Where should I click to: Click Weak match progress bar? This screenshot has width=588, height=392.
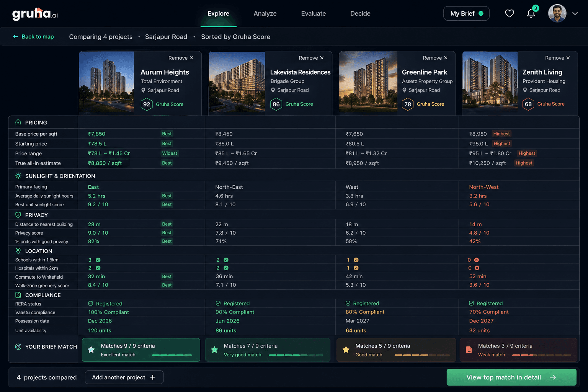click(541, 355)
